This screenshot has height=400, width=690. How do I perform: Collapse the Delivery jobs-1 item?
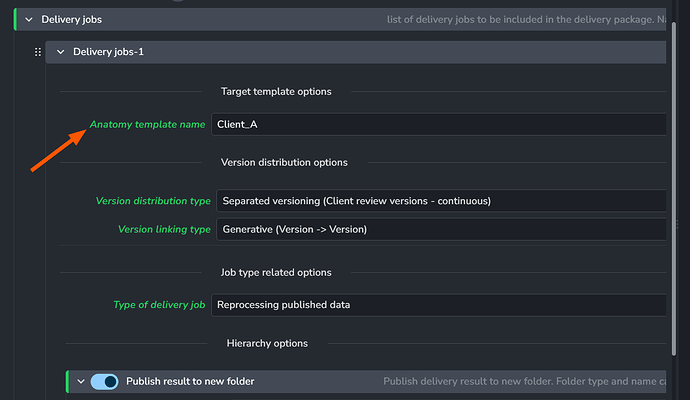(61, 52)
